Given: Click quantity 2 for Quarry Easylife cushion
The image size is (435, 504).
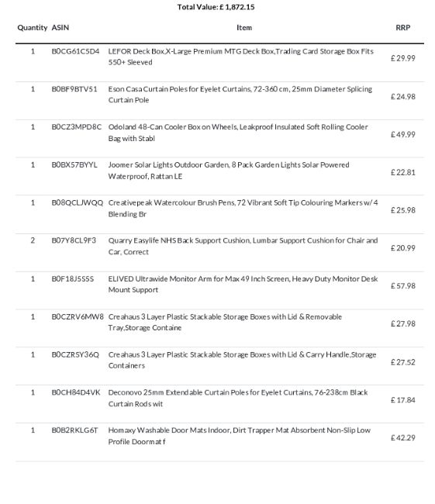Looking at the screenshot, I should tap(33, 240).
